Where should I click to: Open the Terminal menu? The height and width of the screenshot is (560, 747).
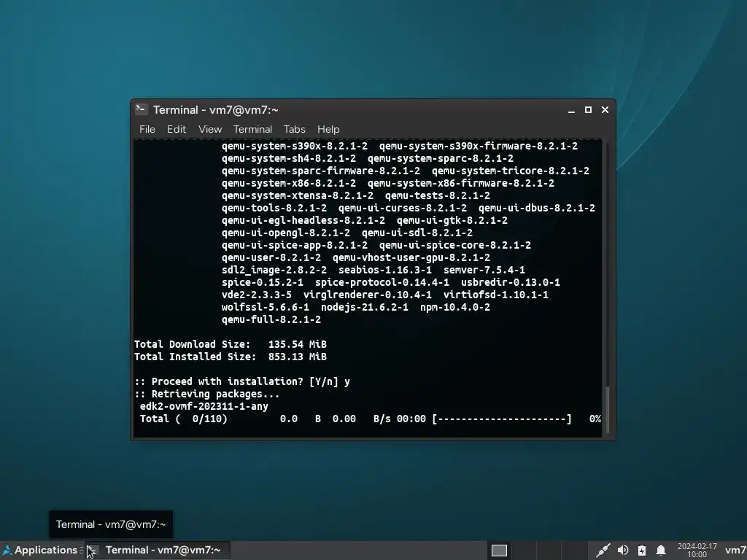point(252,129)
